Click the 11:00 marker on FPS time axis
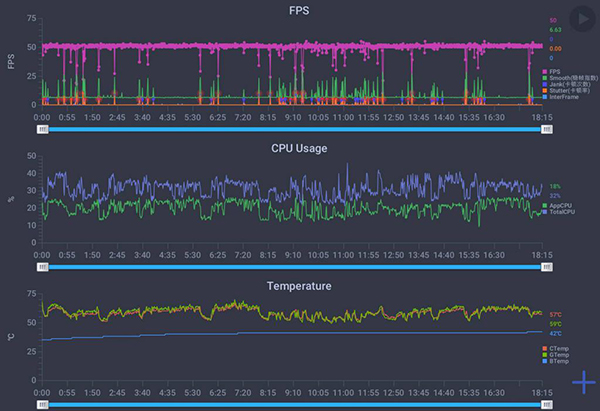This screenshot has height=411, width=600. coord(343,117)
